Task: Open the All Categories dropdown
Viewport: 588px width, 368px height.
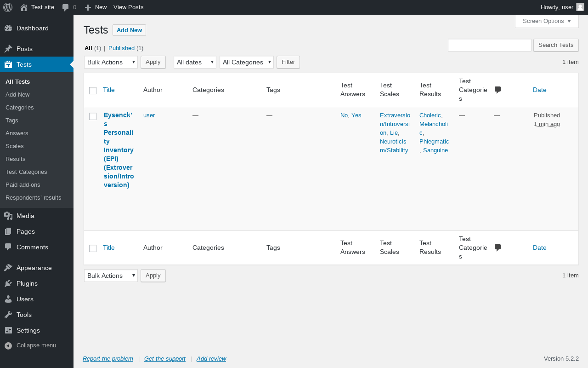Action: pyautogui.click(x=247, y=62)
